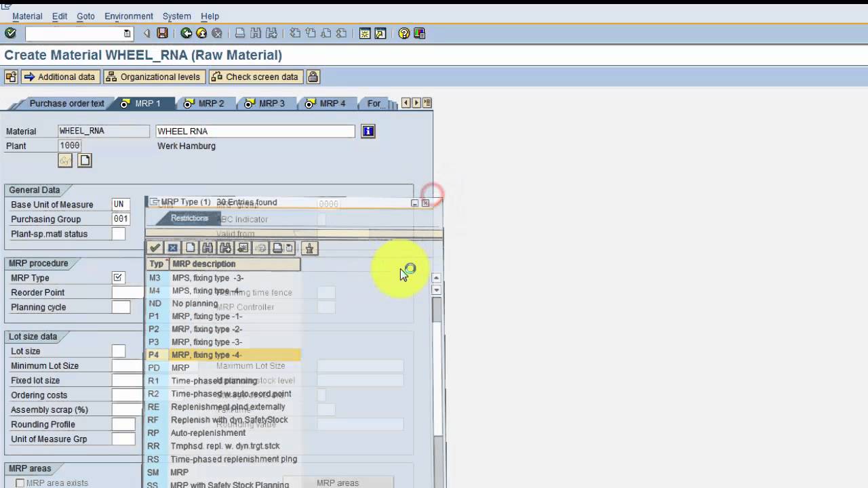Open the System menu
This screenshot has height=488, width=868.
coord(177,16)
